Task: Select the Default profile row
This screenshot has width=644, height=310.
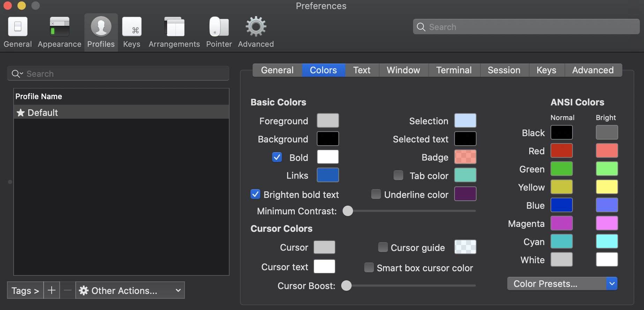Action: [121, 112]
